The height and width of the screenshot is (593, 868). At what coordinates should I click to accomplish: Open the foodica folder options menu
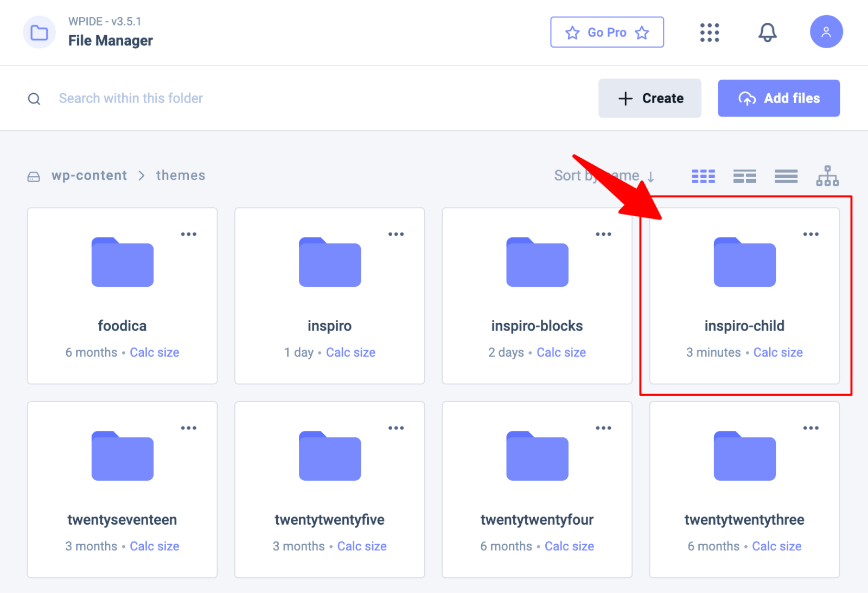(x=188, y=234)
